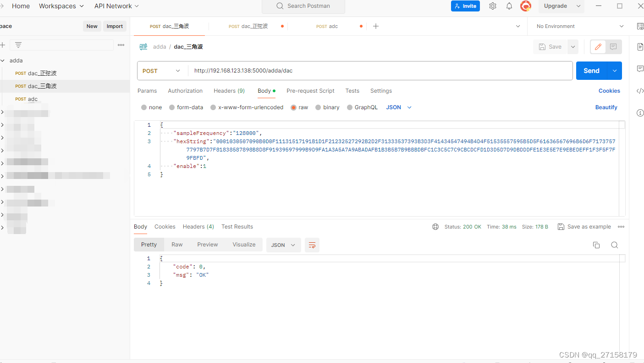
Task: Select the binary body type
Action: (x=327, y=107)
